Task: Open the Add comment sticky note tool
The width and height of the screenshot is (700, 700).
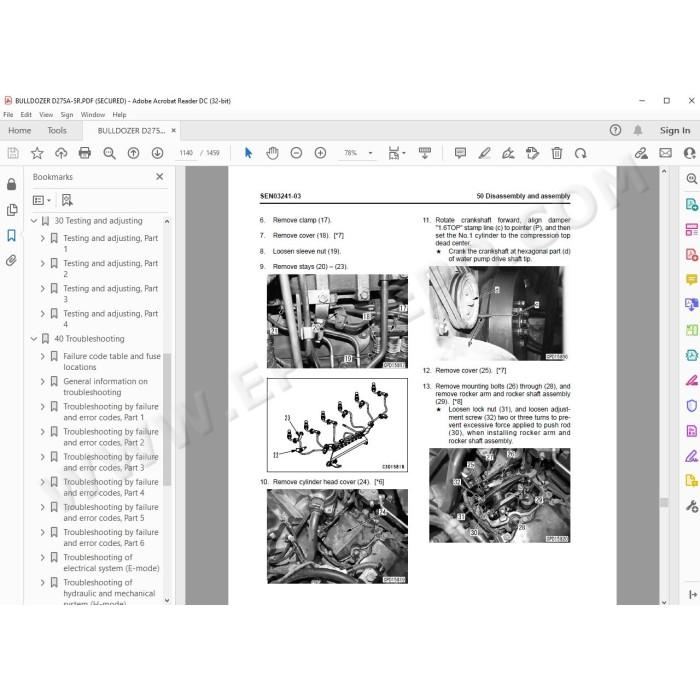Action: (x=460, y=153)
